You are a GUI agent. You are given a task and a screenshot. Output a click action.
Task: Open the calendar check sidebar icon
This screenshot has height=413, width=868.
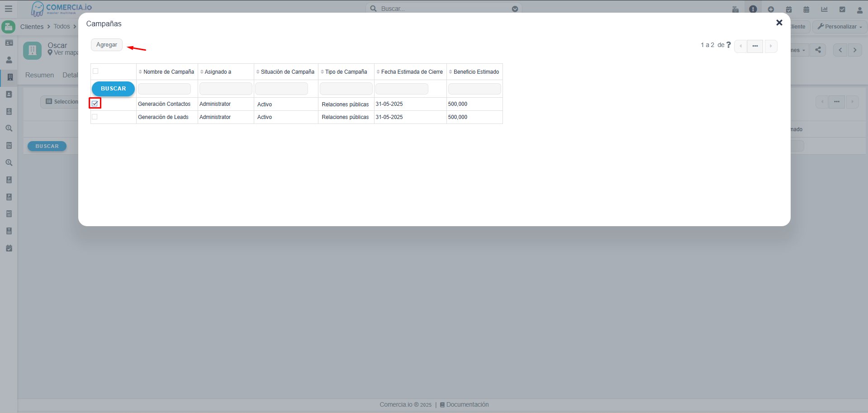click(x=9, y=248)
